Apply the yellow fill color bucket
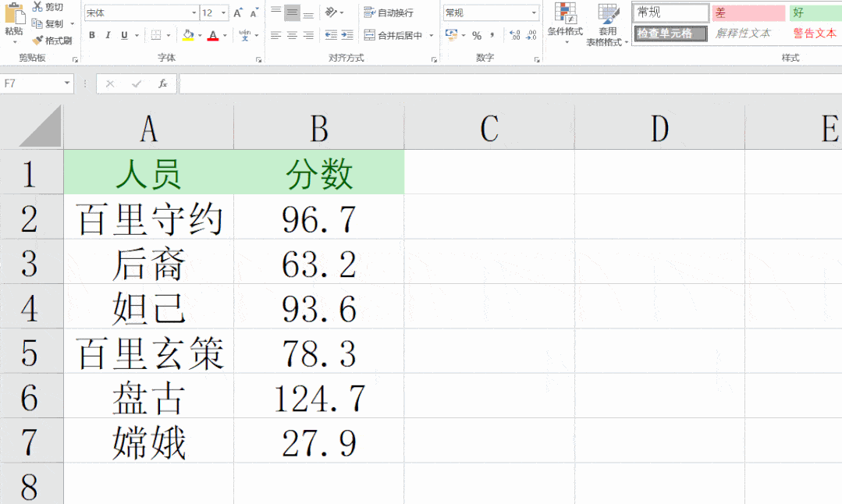842x504 pixels. click(188, 35)
